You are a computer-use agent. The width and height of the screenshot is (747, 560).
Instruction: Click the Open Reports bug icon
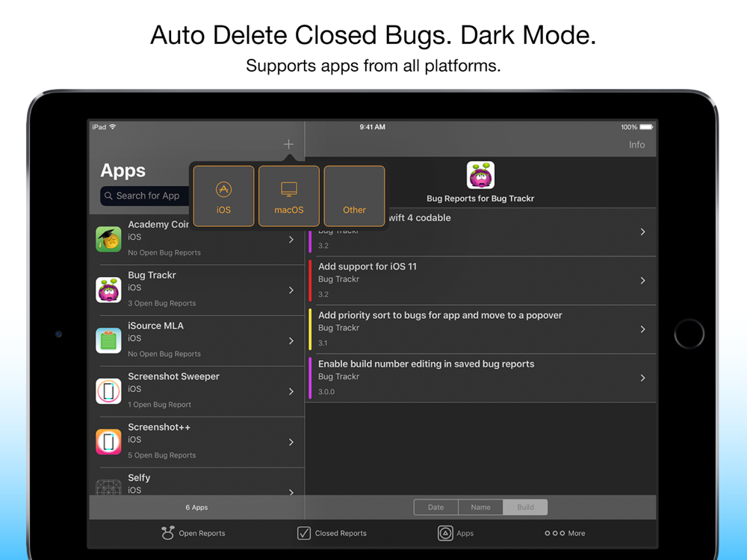167,533
